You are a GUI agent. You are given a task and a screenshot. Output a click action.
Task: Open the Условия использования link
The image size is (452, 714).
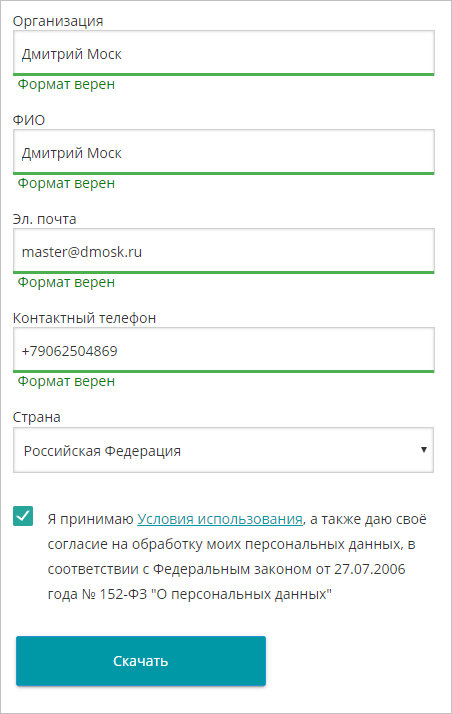coord(220,519)
